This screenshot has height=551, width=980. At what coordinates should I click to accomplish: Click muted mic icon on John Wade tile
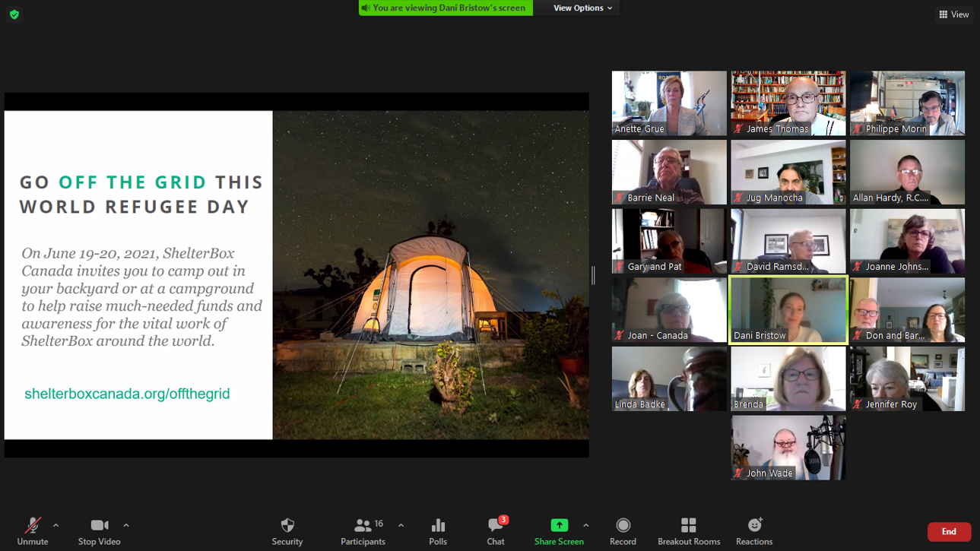coord(738,473)
